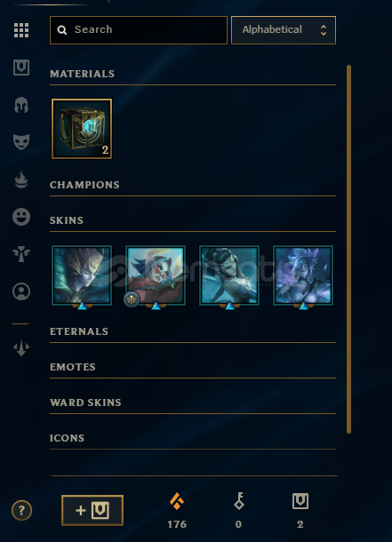The width and height of the screenshot is (392, 542).
Task: Open the materials chest filter in sidebar
Action: coord(21,68)
